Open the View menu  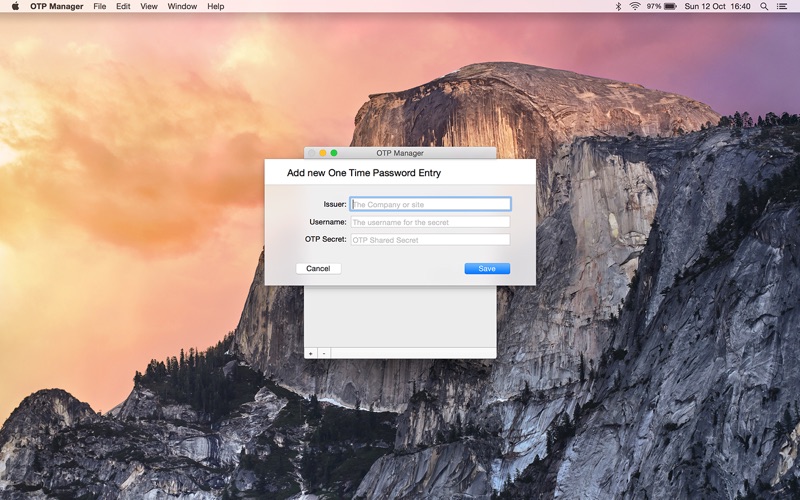tap(149, 6)
